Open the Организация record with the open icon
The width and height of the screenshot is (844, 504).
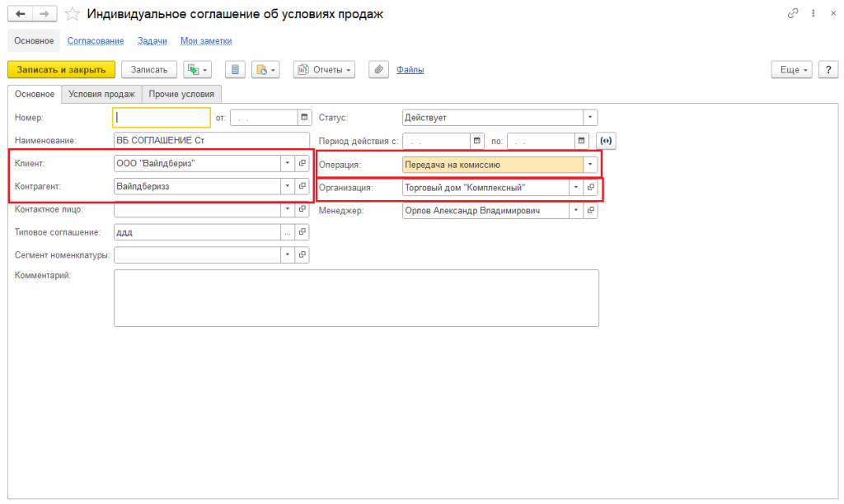coord(590,187)
